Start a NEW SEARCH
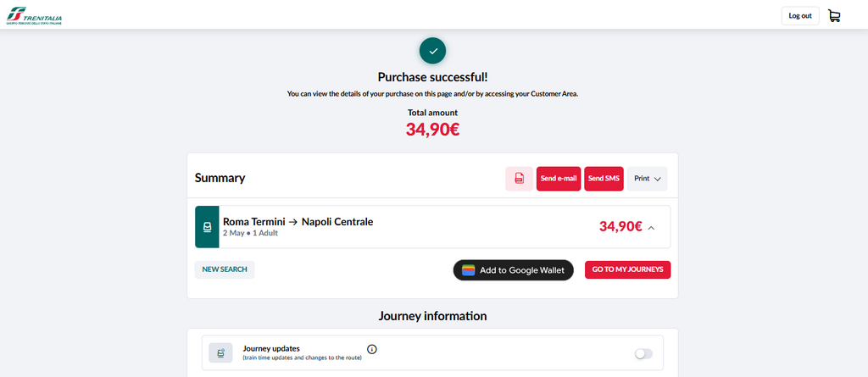This screenshot has width=868, height=377. click(224, 269)
